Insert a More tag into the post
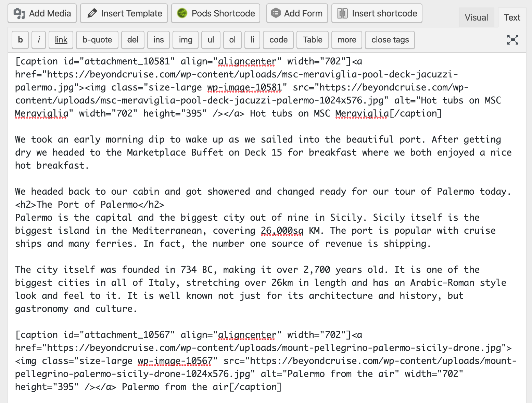This screenshot has height=403, width=532. [346, 40]
